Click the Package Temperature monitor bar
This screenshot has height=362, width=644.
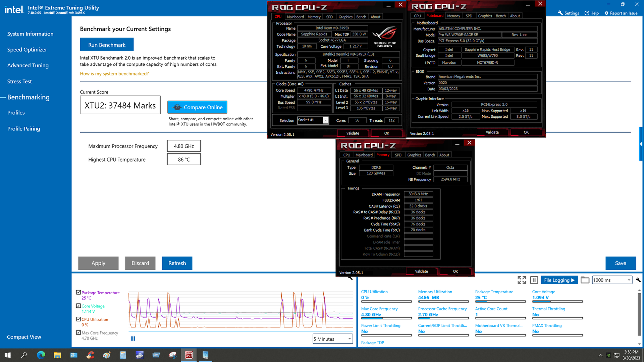coord(500,301)
